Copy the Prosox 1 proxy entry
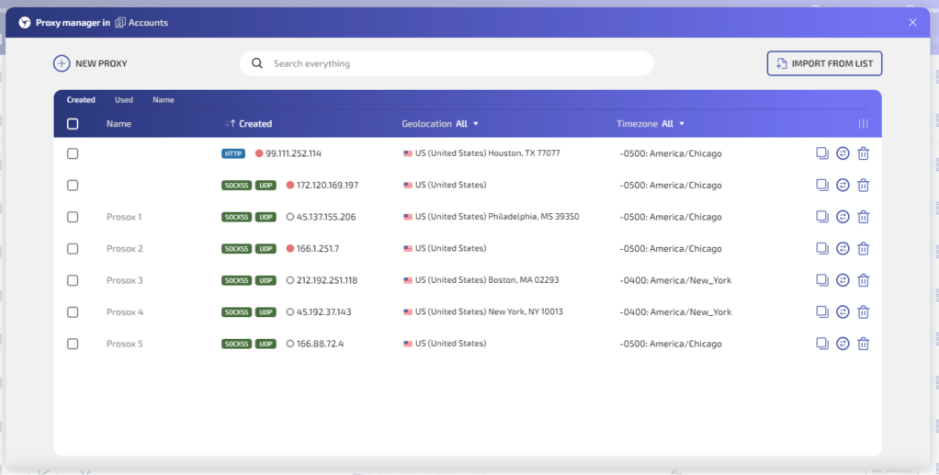Screen dimensions: 939x475 pyautogui.click(x=822, y=217)
